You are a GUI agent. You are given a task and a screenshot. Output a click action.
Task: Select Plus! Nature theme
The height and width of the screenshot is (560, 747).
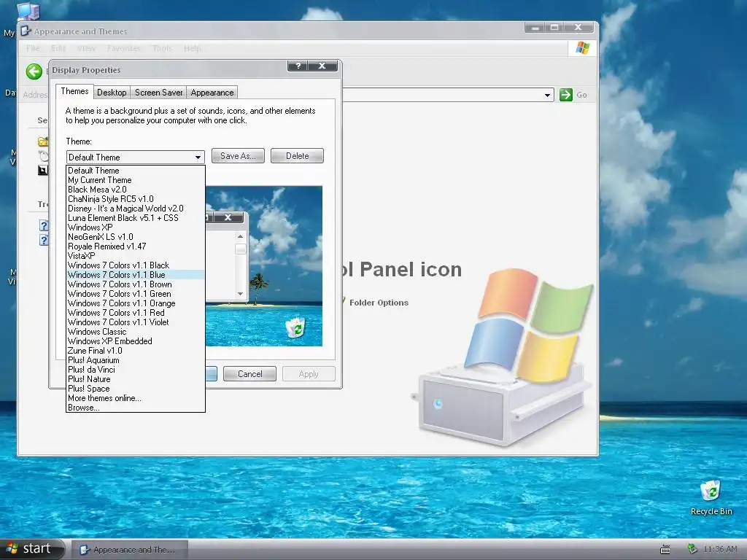(x=135, y=379)
